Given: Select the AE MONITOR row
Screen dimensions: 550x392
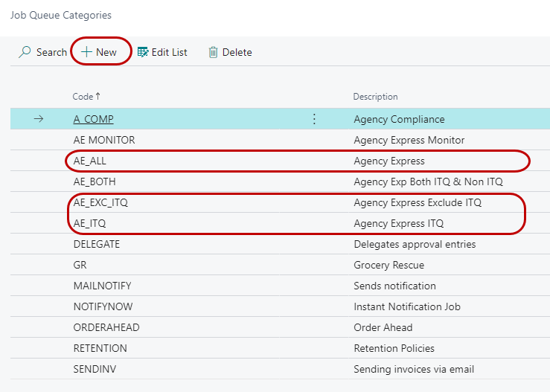Looking at the screenshot, I should (103, 140).
